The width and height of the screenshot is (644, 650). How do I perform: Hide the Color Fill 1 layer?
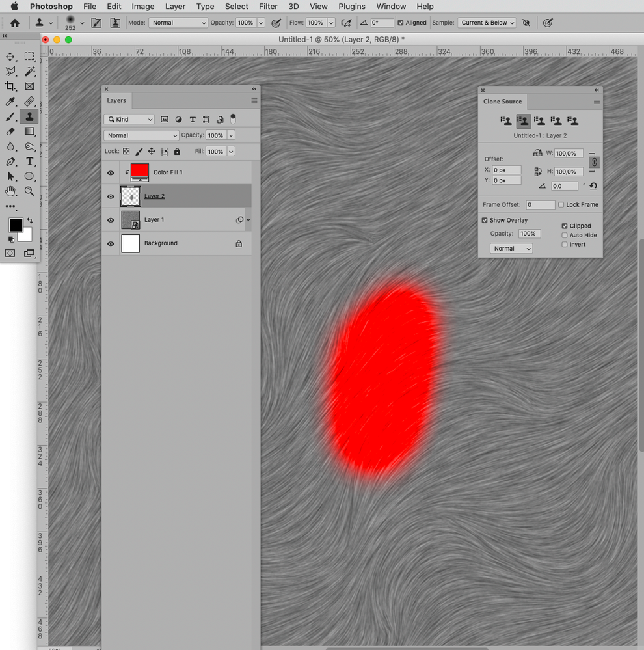coord(111,172)
